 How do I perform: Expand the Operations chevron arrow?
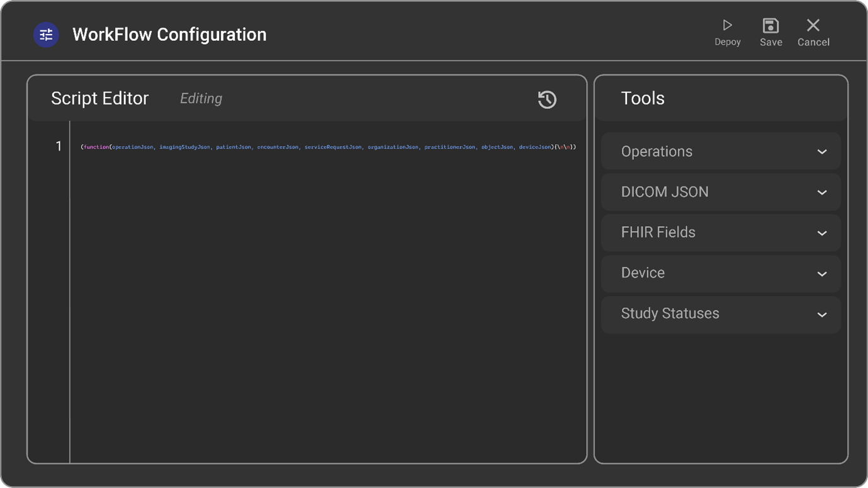tap(821, 152)
